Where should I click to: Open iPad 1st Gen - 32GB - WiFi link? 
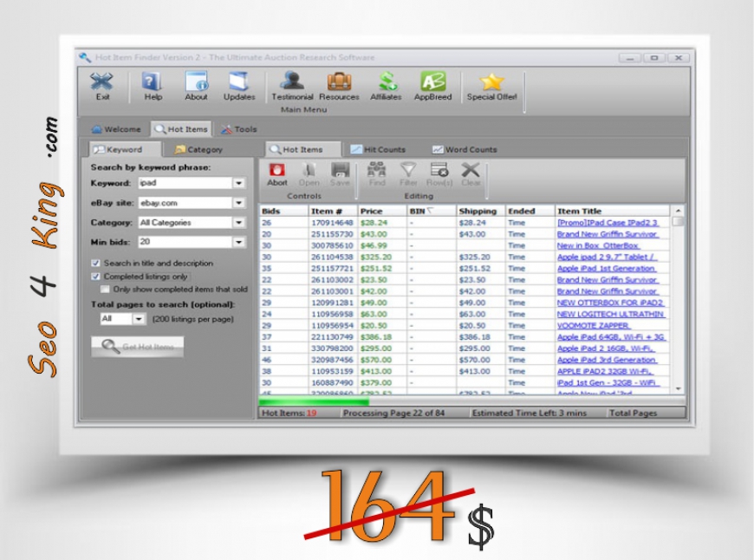pos(608,382)
